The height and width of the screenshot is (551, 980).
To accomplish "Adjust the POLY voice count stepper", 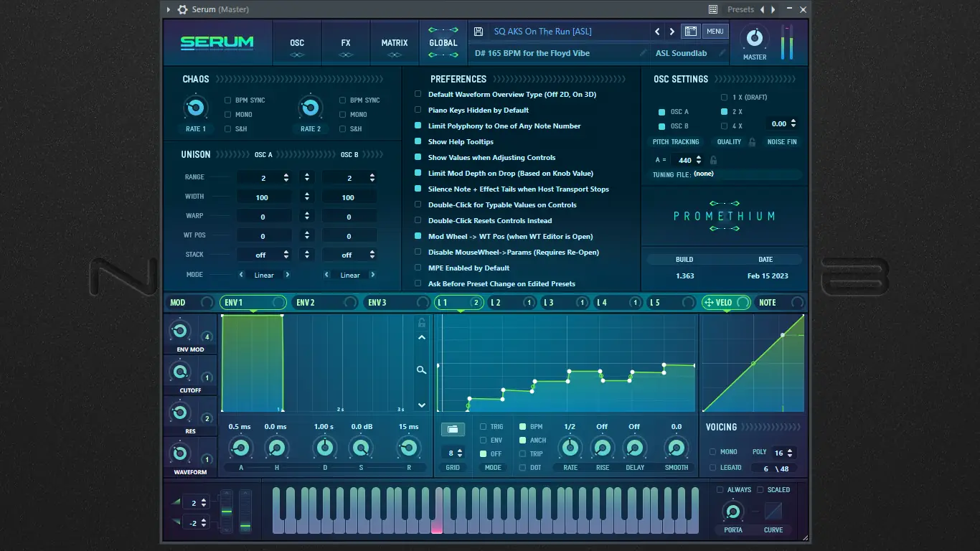I will [790, 453].
